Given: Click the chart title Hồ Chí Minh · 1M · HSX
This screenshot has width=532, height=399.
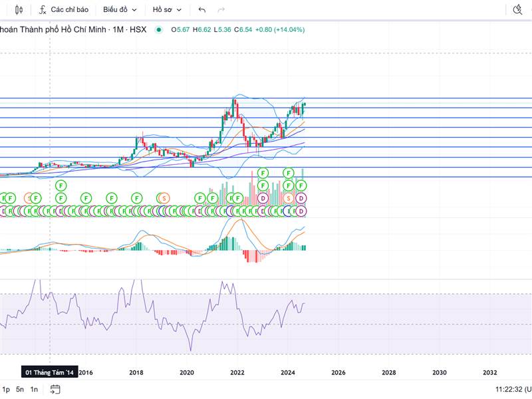Looking at the screenshot, I should (x=104, y=29).
